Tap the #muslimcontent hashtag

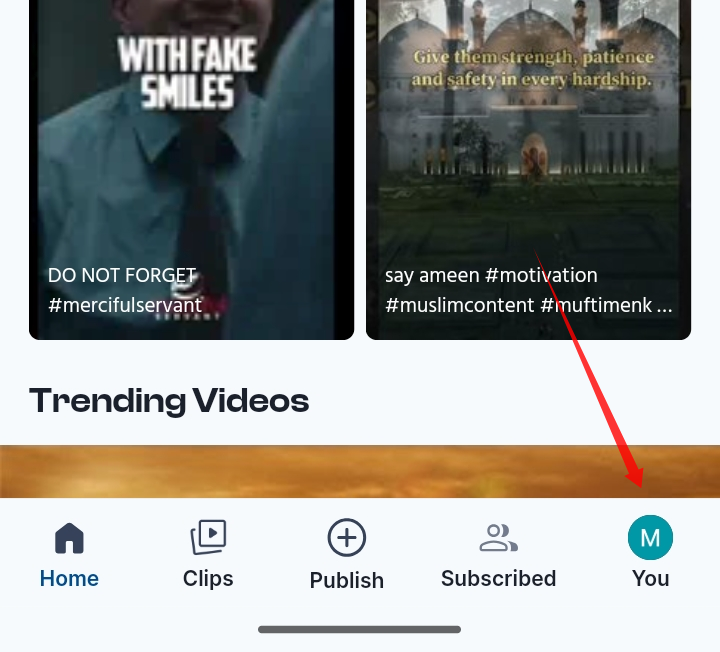(459, 305)
